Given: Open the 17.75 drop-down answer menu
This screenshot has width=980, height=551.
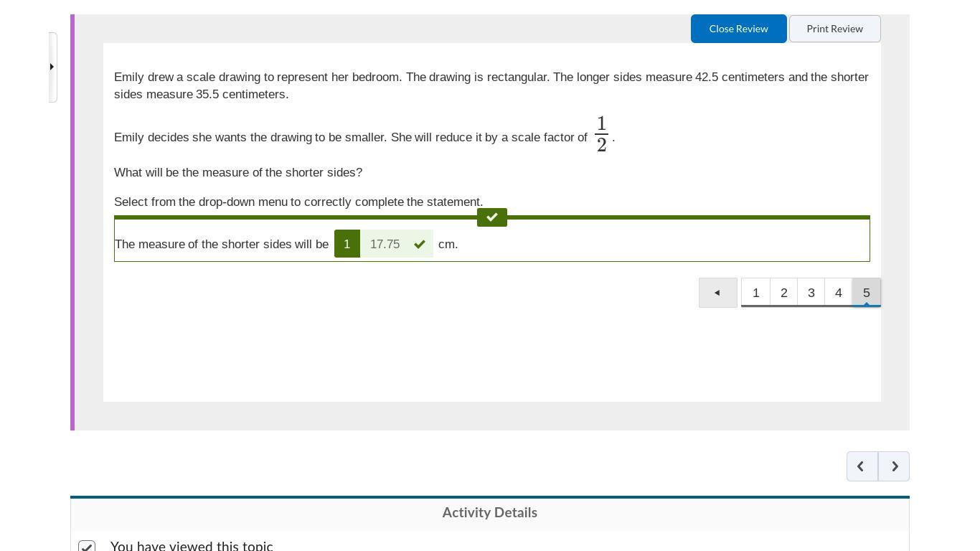Looking at the screenshot, I should [385, 245].
